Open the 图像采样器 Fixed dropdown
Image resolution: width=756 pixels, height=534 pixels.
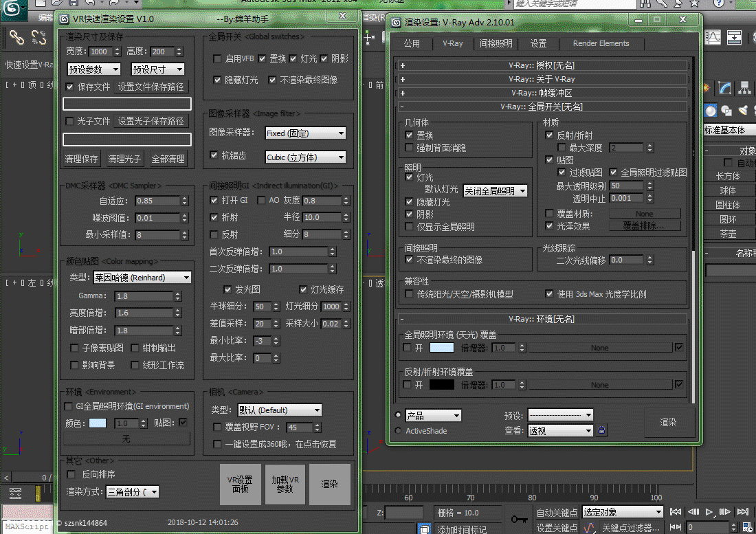click(x=306, y=133)
